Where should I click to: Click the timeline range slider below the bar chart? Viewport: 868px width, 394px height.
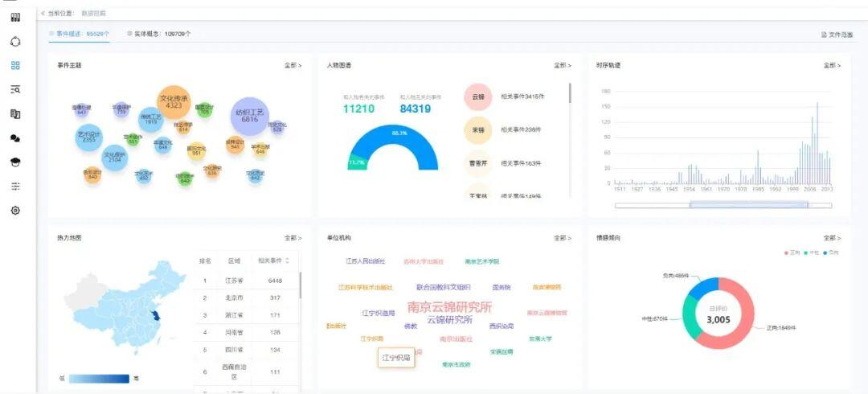(748, 205)
